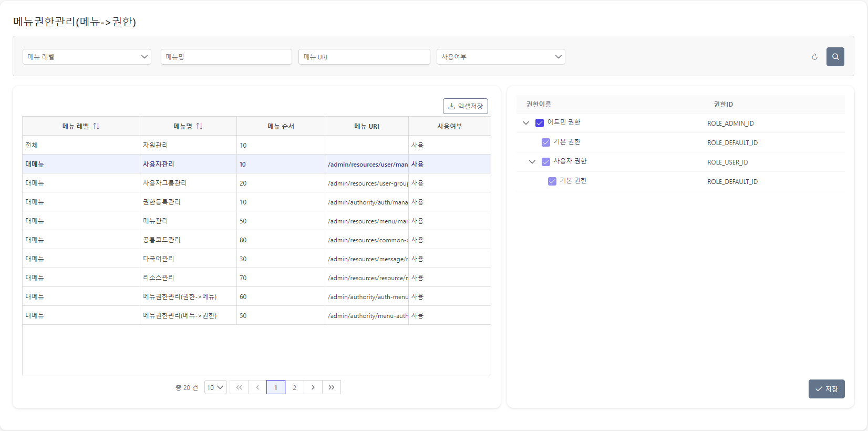Select the 사용자관리 row
The image size is (868, 431).
[256, 164]
